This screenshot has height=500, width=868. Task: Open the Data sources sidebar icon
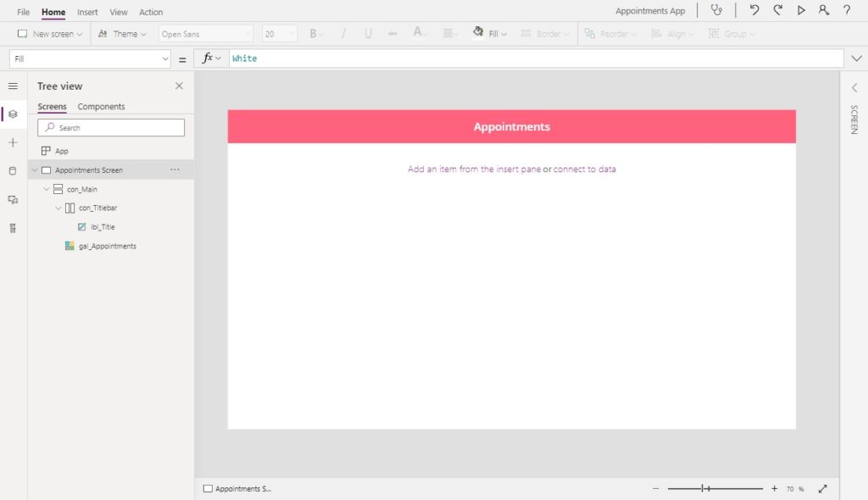pos(13,171)
